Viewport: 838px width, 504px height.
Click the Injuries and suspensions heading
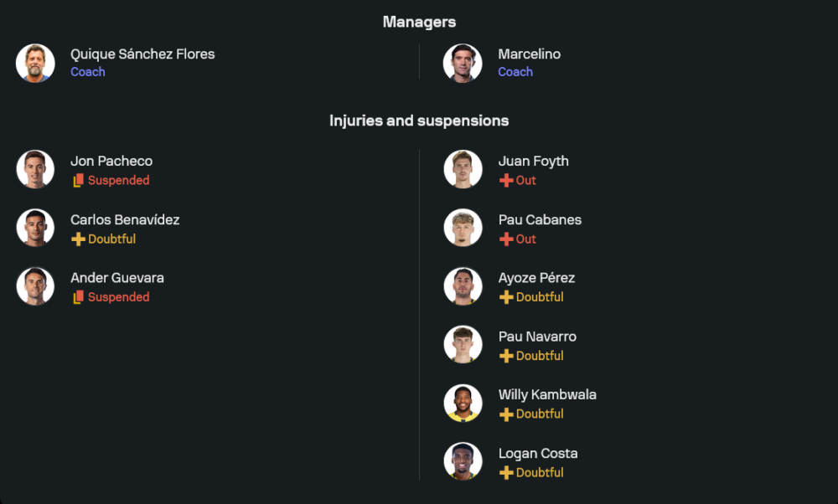[419, 121]
